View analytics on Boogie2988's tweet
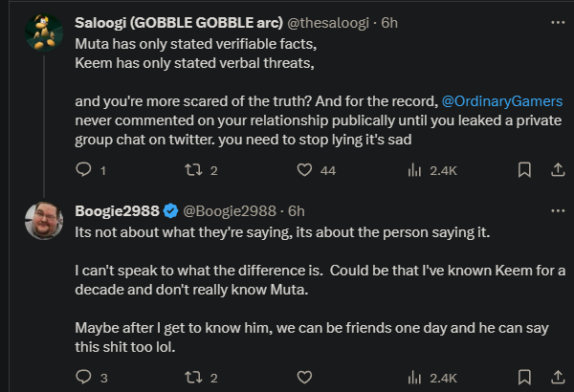The width and height of the screenshot is (574, 392). click(x=415, y=377)
